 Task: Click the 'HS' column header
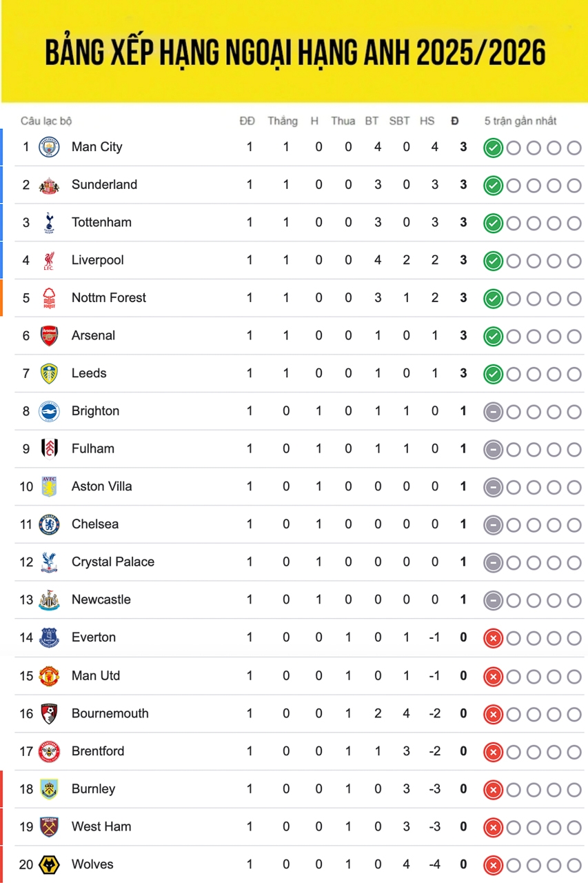(427, 121)
